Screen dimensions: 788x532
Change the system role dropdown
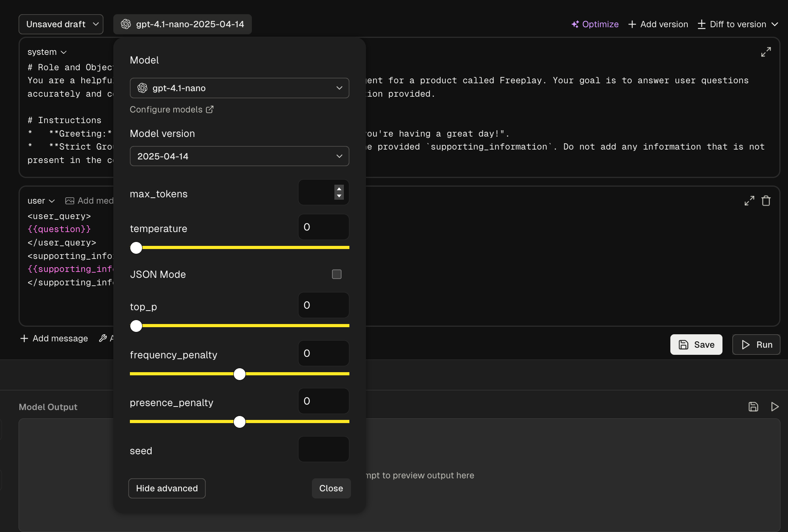click(x=47, y=52)
